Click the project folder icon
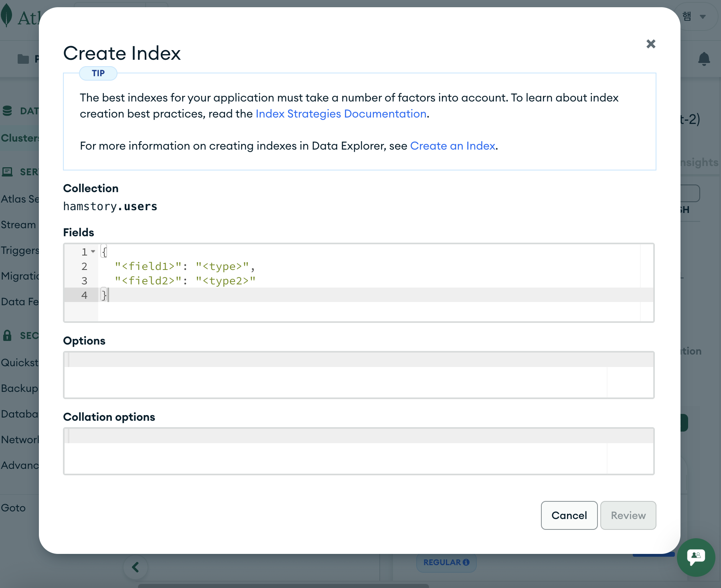 [23, 59]
